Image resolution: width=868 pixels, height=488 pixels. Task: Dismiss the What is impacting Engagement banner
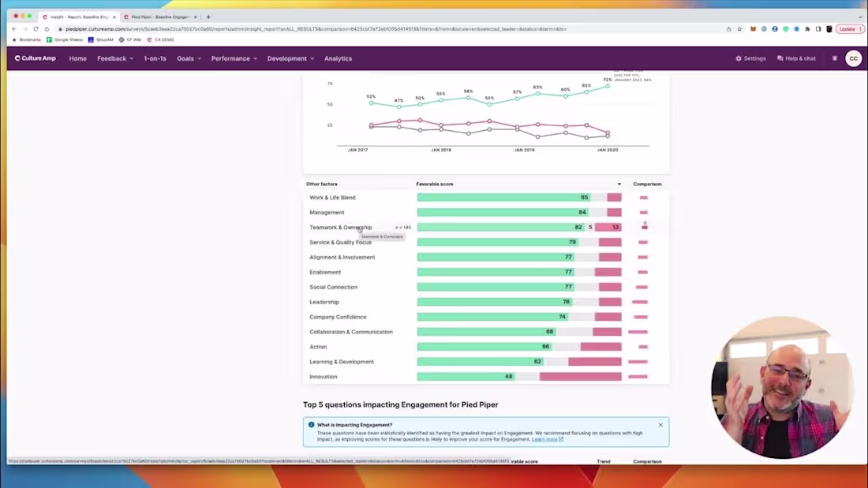[x=660, y=424]
